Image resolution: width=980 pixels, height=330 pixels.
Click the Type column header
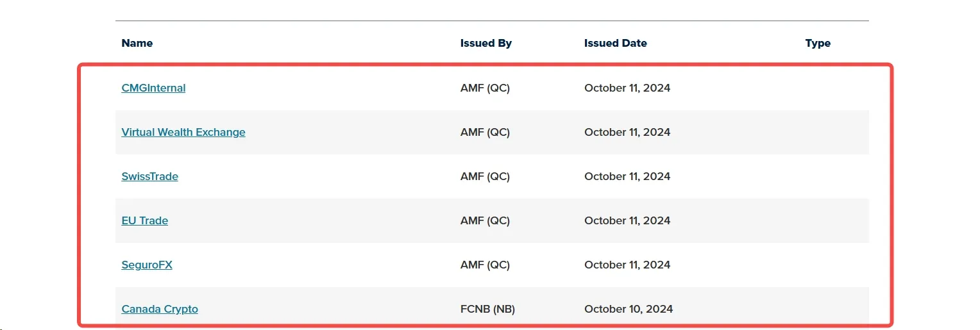tap(818, 43)
